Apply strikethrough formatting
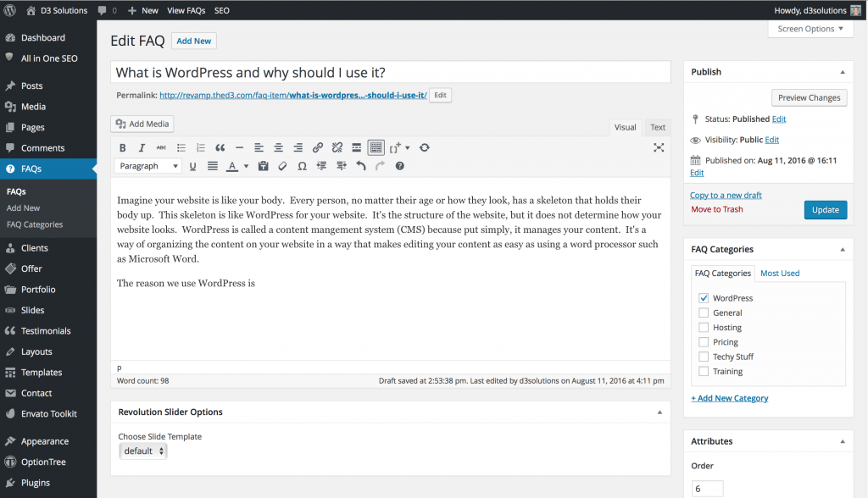 coord(161,147)
